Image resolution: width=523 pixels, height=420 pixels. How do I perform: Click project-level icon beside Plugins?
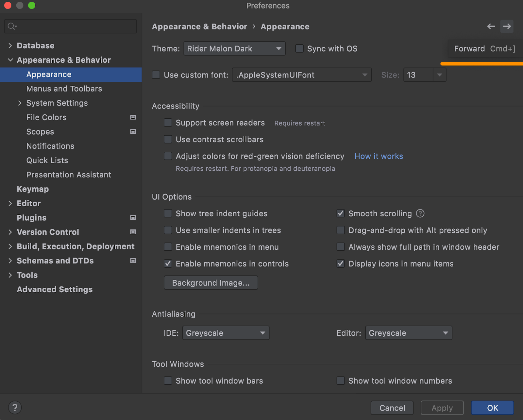133,218
